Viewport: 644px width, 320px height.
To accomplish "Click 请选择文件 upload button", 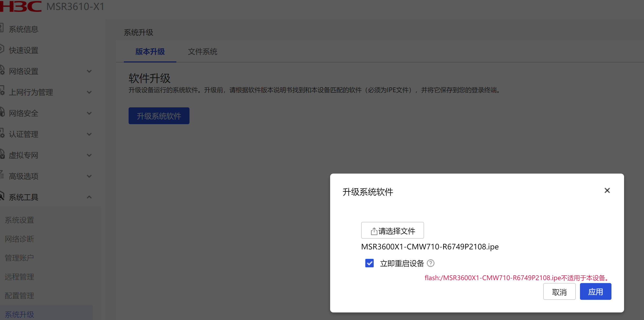I will click(x=392, y=230).
